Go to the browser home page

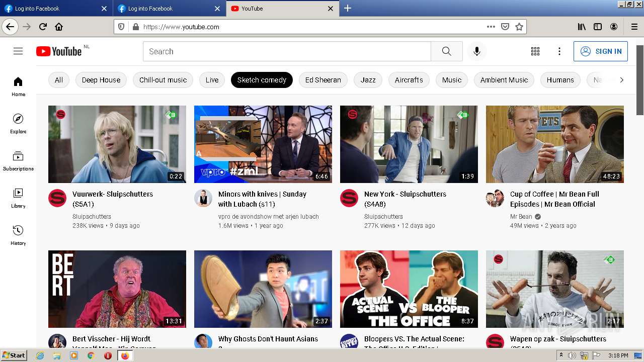pyautogui.click(x=59, y=27)
